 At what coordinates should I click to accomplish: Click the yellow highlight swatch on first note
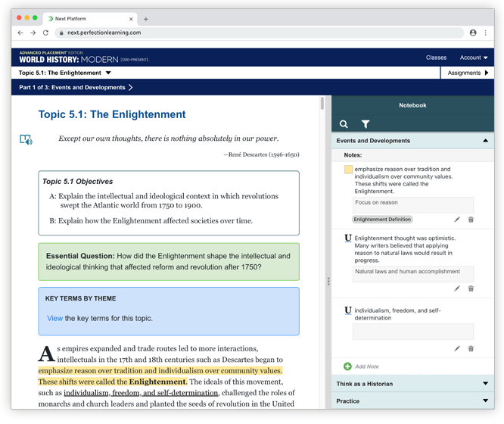click(x=348, y=170)
